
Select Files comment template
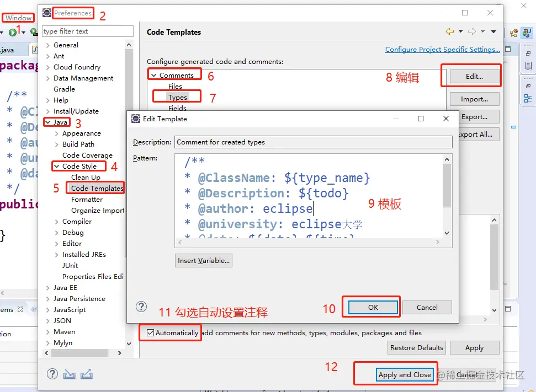[175, 87]
